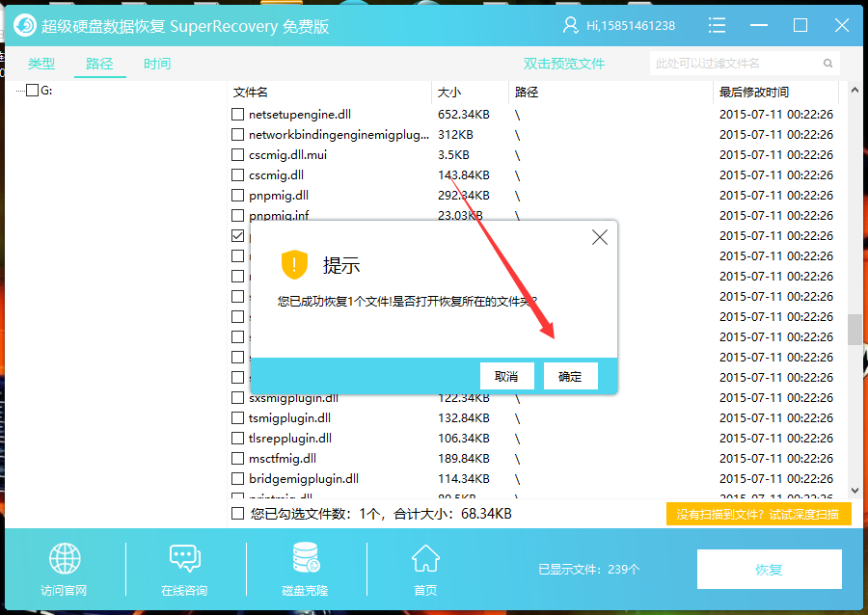Select the file name msctfmig.dll
This screenshot has height=615, width=868.
tap(283, 459)
